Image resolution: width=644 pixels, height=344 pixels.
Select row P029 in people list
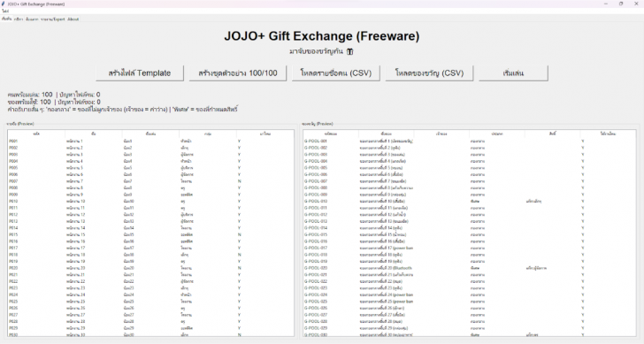[150, 328]
